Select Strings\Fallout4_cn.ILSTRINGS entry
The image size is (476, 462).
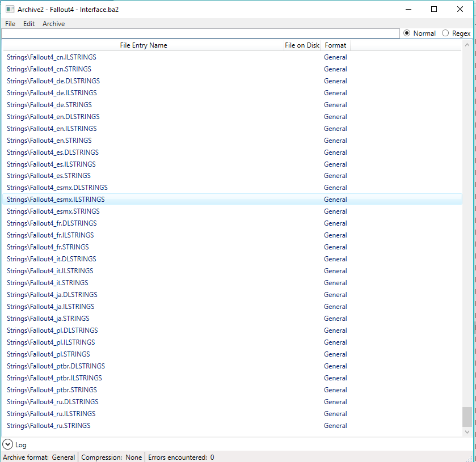pyautogui.click(x=232, y=57)
